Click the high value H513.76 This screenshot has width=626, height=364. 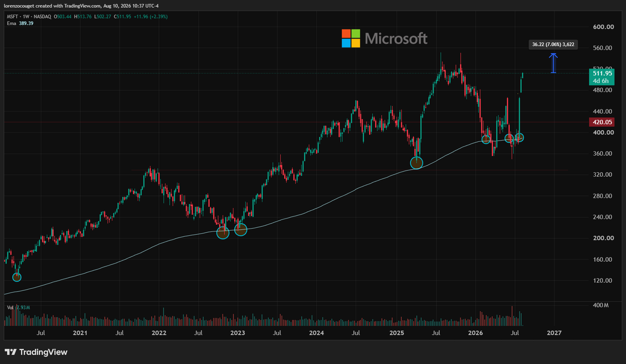pyautogui.click(x=83, y=17)
